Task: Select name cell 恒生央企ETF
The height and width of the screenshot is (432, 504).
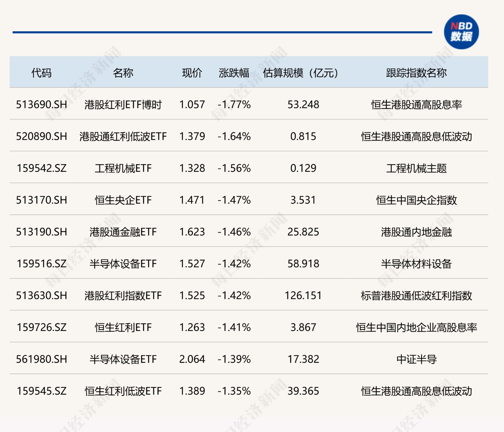Action: (x=123, y=200)
